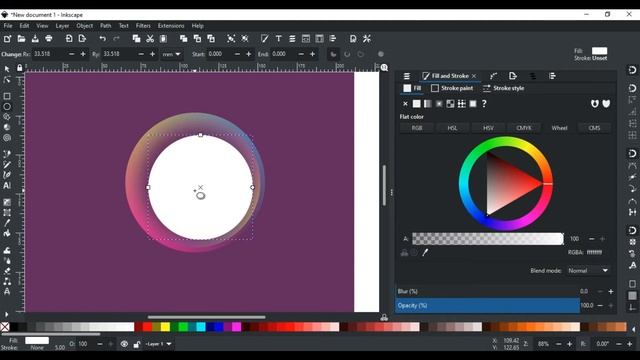Switch to Stroke paint tab
The width and height of the screenshot is (640, 360).
[x=452, y=88]
